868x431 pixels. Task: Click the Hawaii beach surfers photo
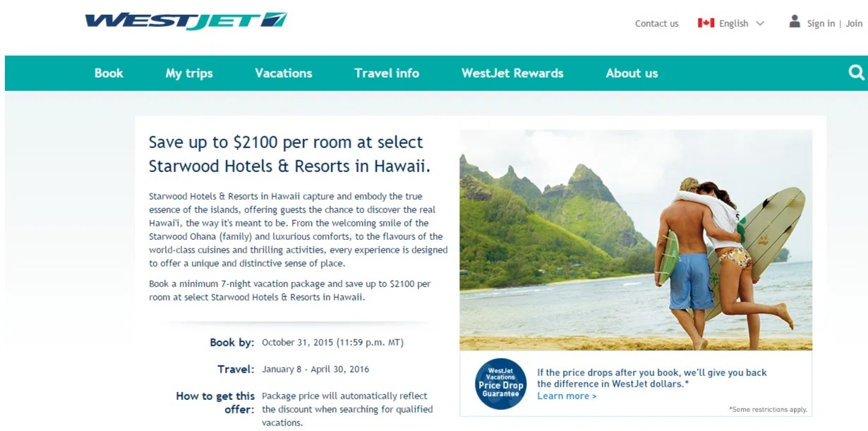click(636, 240)
